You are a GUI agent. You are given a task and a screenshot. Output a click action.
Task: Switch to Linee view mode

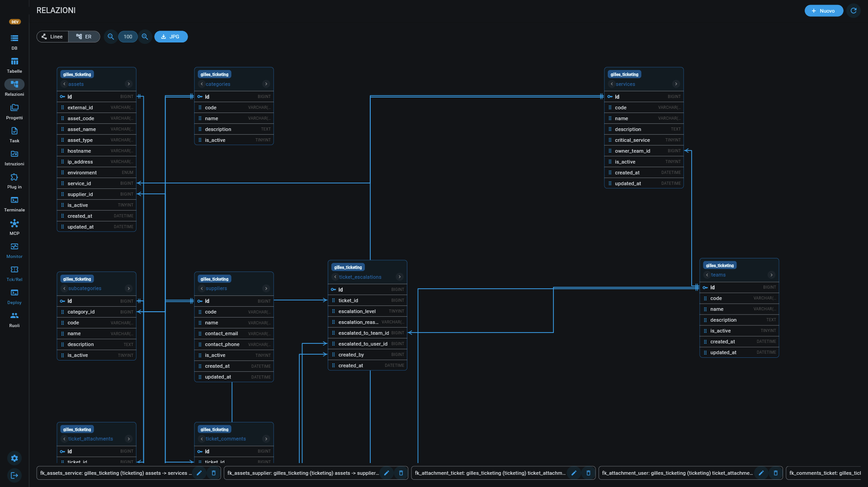pos(52,37)
